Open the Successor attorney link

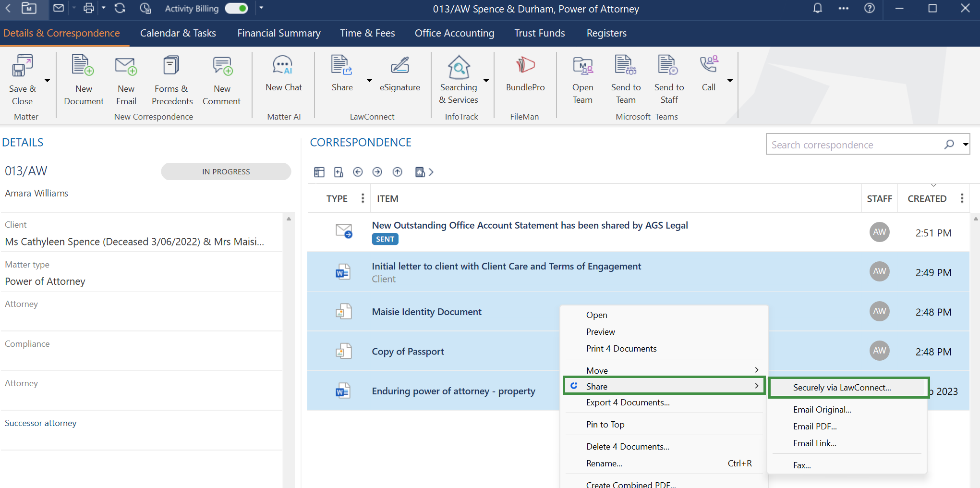41,423
